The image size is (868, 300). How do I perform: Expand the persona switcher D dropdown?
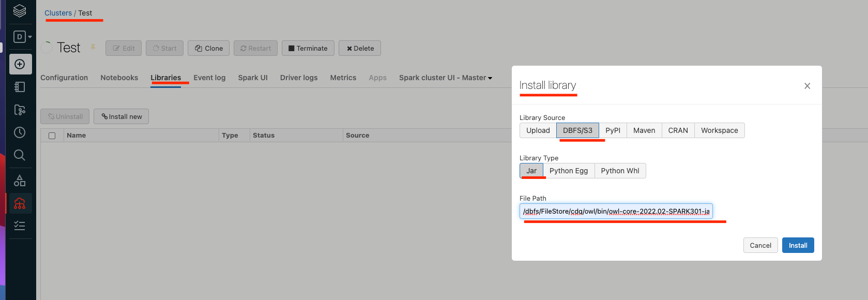coord(22,37)
